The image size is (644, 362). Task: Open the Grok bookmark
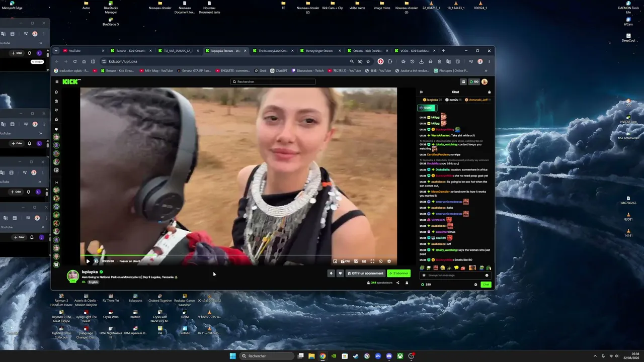click(261, 71)
